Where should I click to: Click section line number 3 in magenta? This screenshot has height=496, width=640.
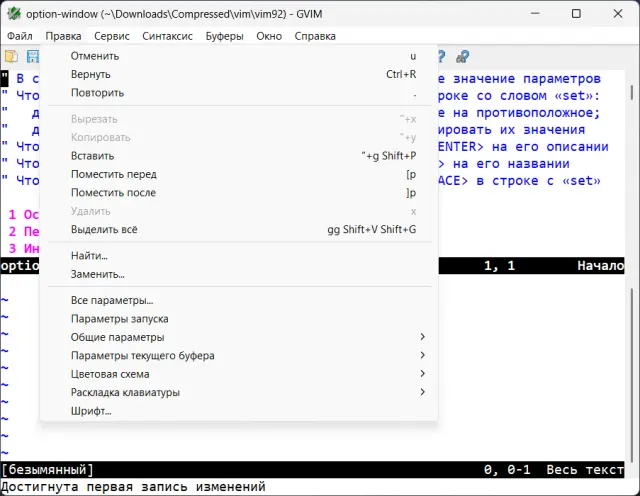click(12, 249)
